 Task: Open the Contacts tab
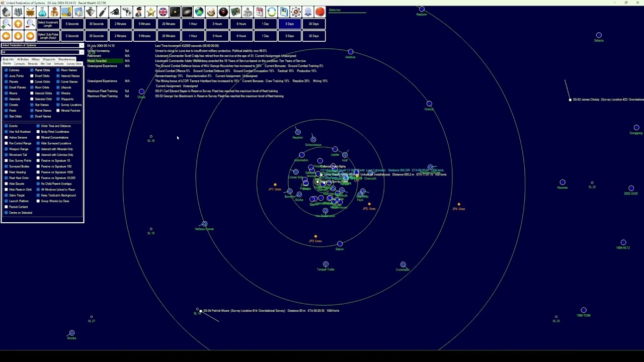pyautogui.click(x=20, y=64)
